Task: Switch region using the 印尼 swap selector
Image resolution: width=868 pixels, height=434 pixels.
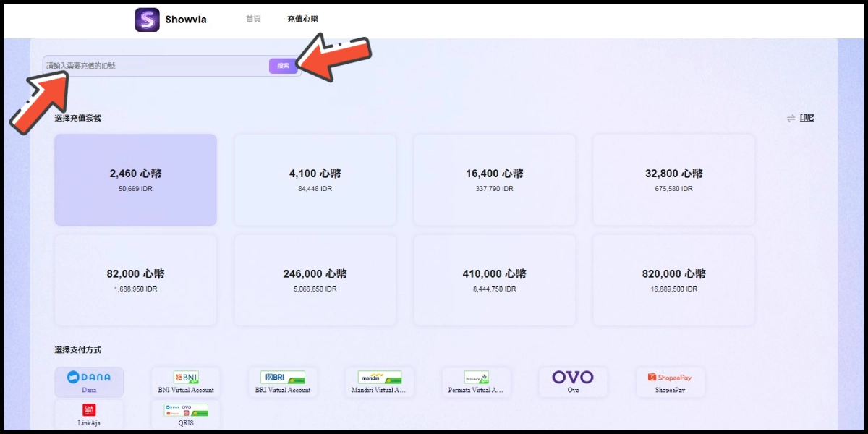Action: coord(801,118)
